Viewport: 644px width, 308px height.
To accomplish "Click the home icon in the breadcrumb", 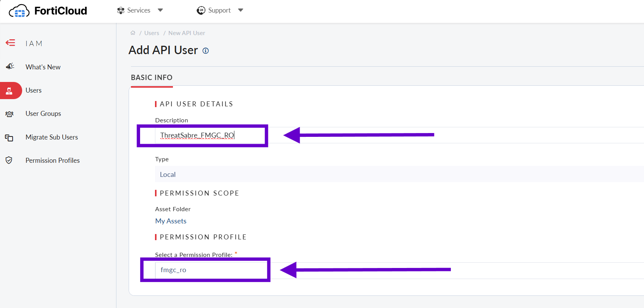I will [133, 33].
